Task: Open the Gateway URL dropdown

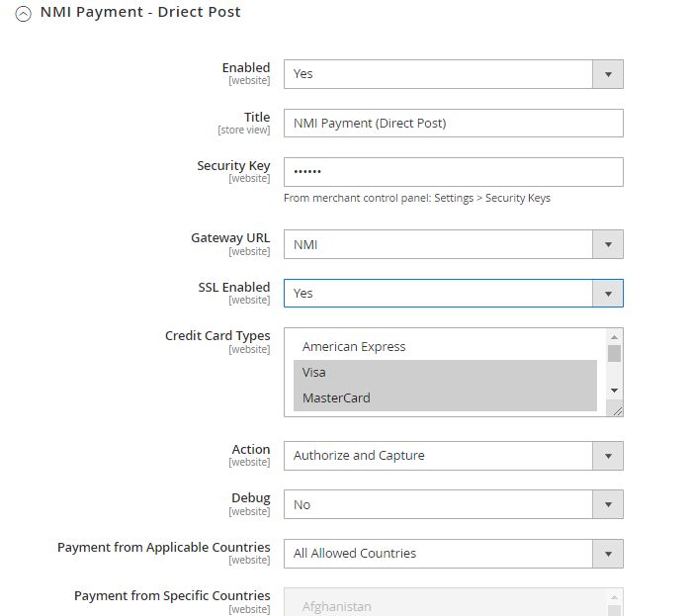Action: 438,244
